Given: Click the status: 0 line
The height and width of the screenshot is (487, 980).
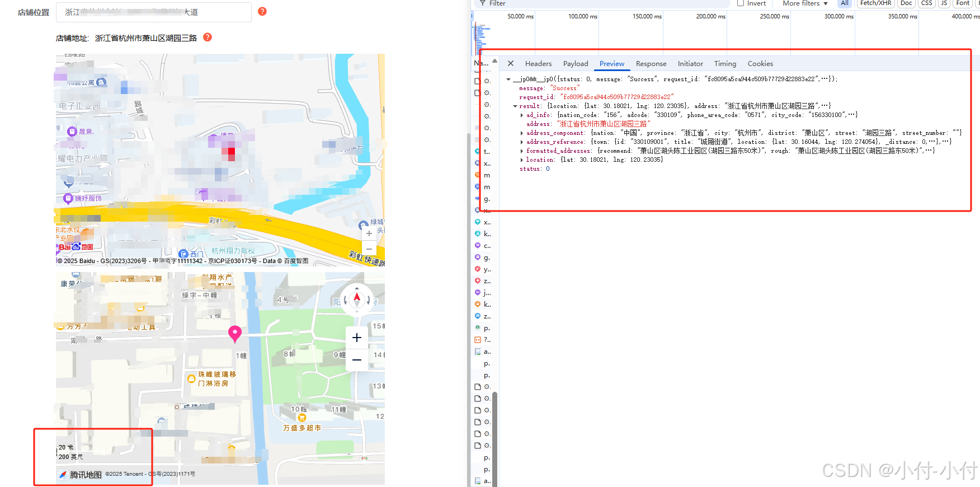Looking at the screenshot, I should (534, 169).
